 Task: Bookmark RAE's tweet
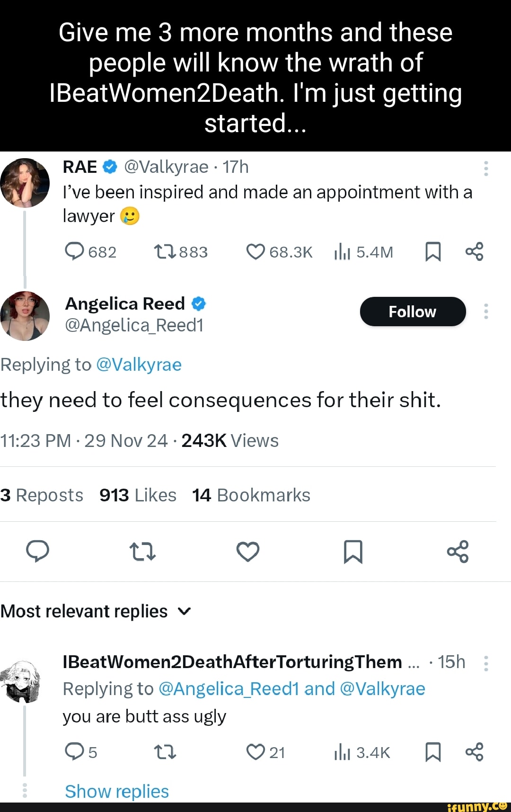433,252
